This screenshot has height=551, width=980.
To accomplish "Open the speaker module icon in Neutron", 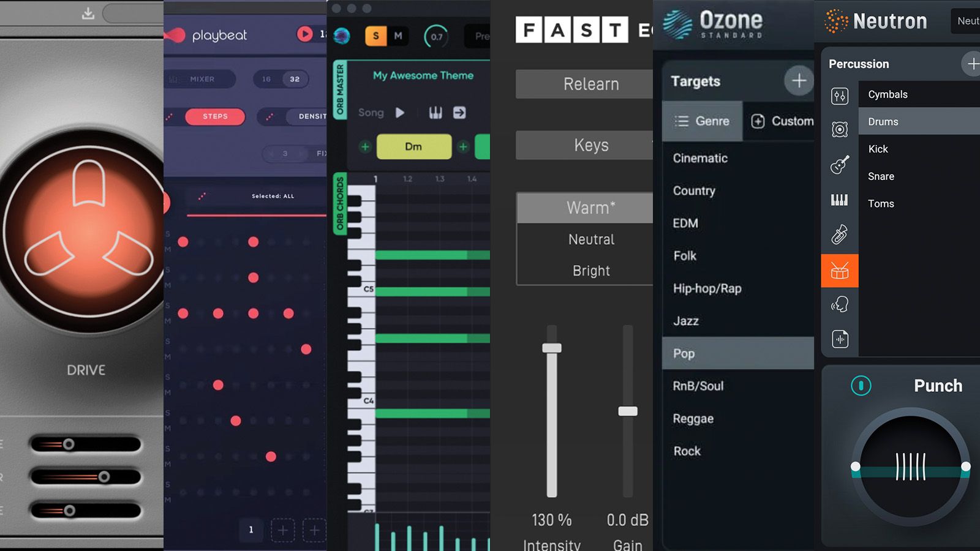I will pyautogui.click(x=839, y=129).
